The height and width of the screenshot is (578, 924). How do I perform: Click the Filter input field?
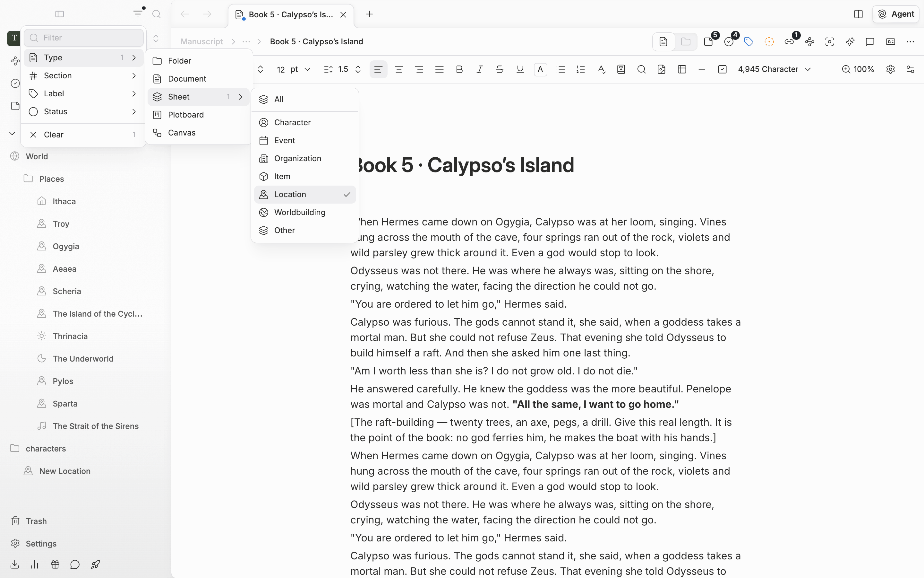(x=84, y=38)
